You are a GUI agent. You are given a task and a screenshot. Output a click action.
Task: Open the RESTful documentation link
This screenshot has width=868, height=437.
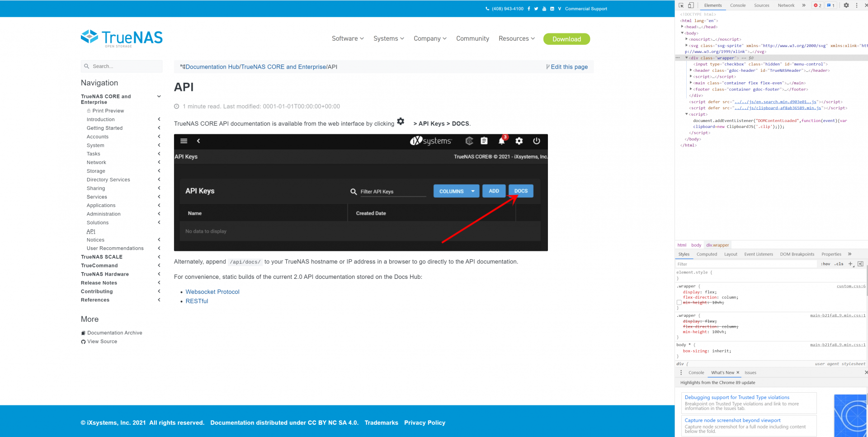(x=197, y=301)
